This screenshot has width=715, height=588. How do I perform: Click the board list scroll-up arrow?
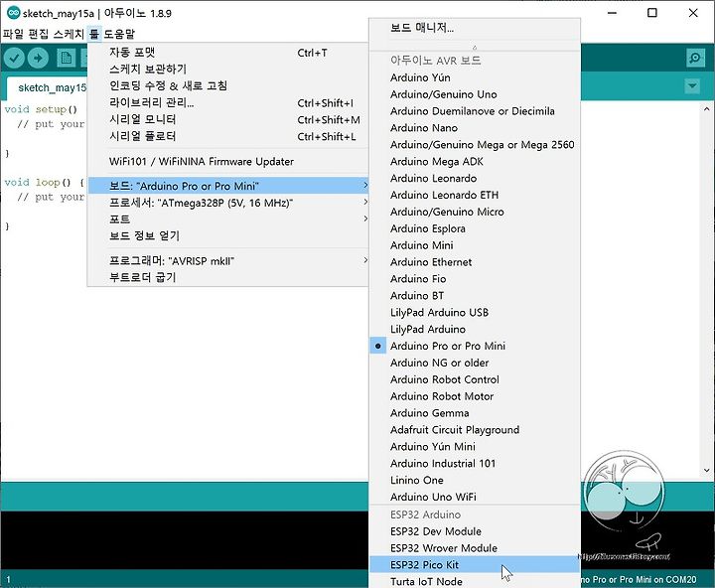point(475,47)
